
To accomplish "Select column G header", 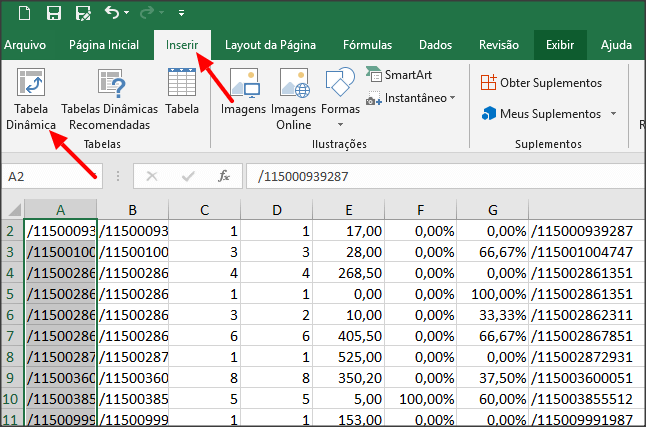I will pyautogui.click(x=492, y=210).
